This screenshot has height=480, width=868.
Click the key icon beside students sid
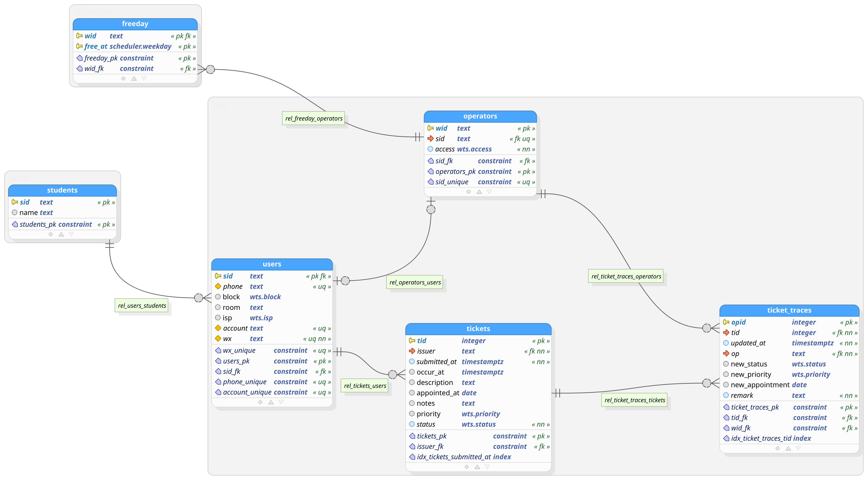[15, 202]
